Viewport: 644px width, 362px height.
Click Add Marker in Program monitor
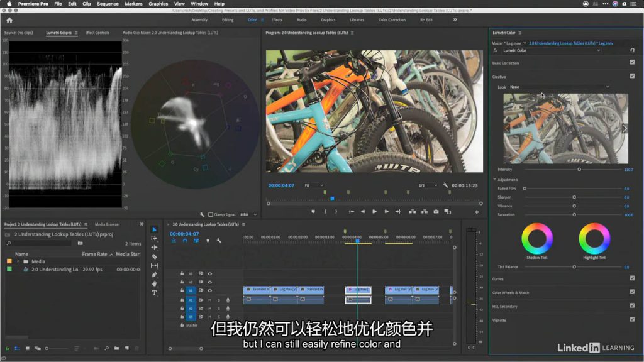[313, 212]
